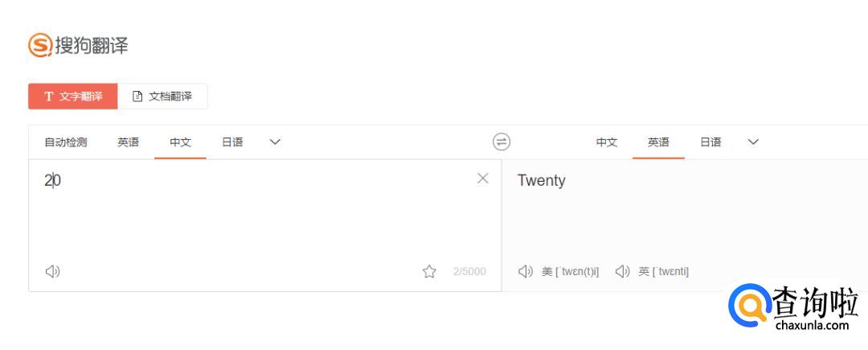Click the Sogou Translate logo
Screen dimensions: 868x350
78,45
